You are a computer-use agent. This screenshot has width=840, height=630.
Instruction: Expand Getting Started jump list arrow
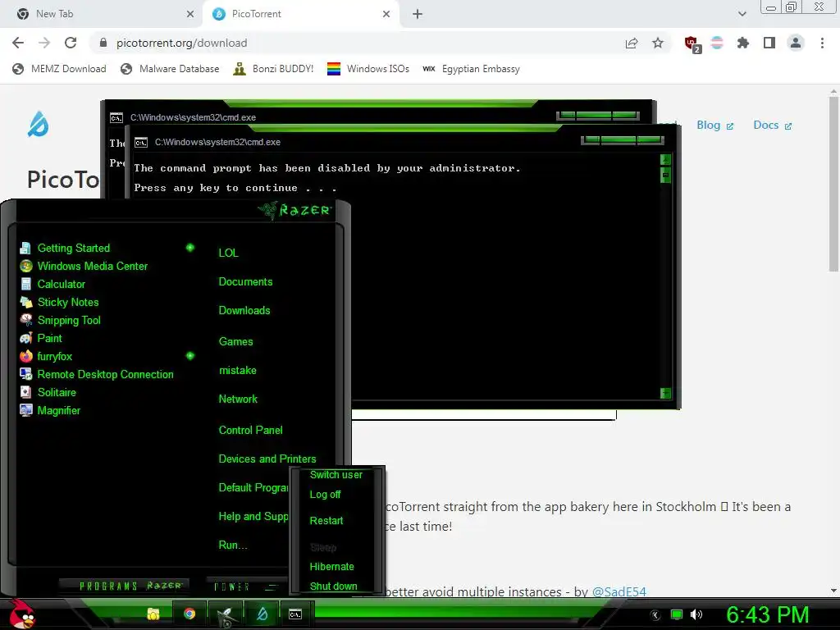click(x=190, y=248)
